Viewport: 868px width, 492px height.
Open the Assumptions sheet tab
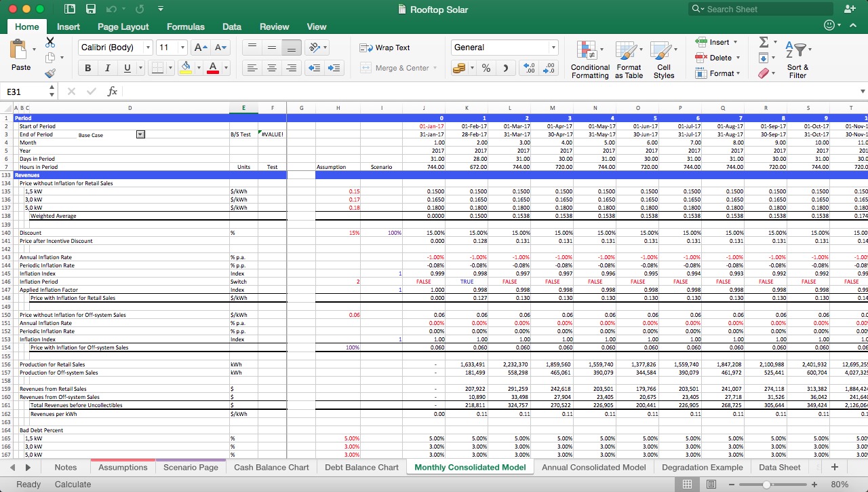pyautogui.click(x=123, y=467)
